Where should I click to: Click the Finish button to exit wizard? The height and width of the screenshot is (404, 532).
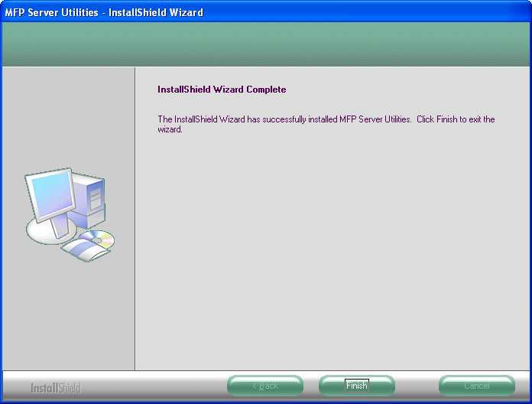357,386
